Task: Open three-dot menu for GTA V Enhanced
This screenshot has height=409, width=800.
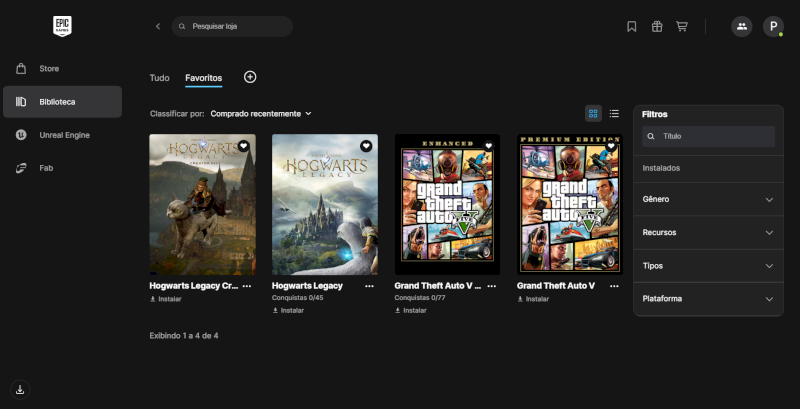Action: [492, 286]
